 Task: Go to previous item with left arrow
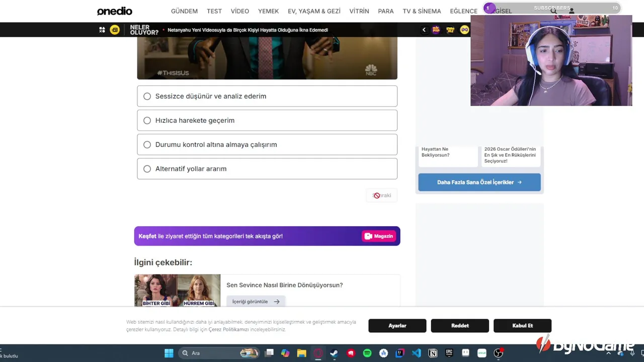(424, 30)
